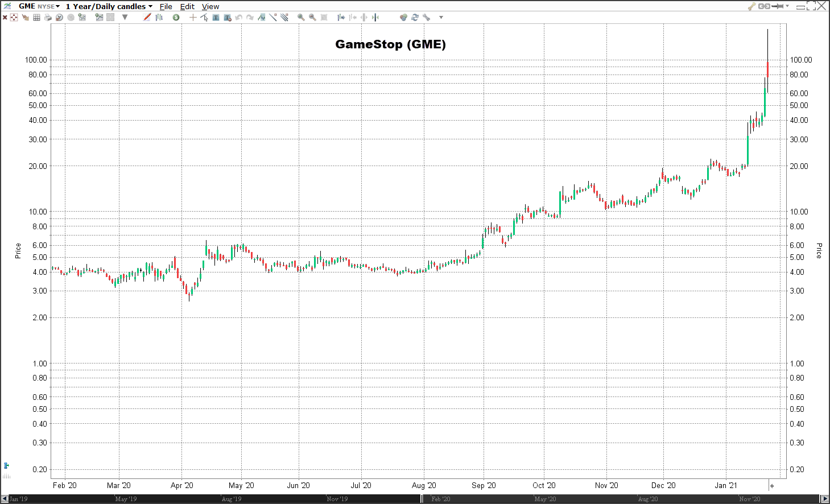Open the small arrow next to pushpin
The image size is (830, 504).
pos(787,6)
